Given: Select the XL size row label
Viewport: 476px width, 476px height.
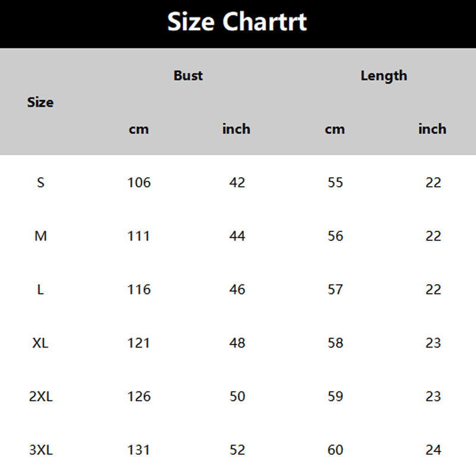Looking at the screenshot, I should tap(40, 343).
